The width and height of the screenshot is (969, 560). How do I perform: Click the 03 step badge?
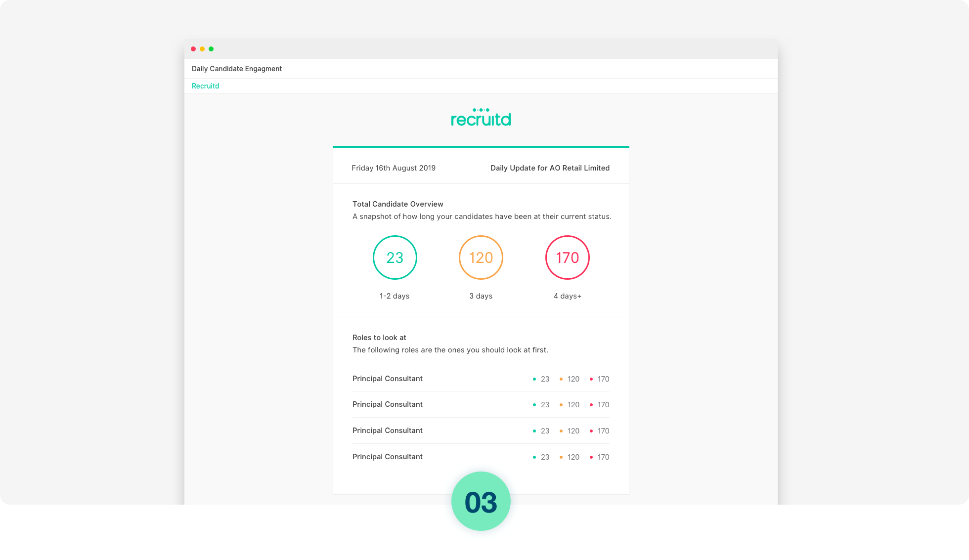(481, 502)
